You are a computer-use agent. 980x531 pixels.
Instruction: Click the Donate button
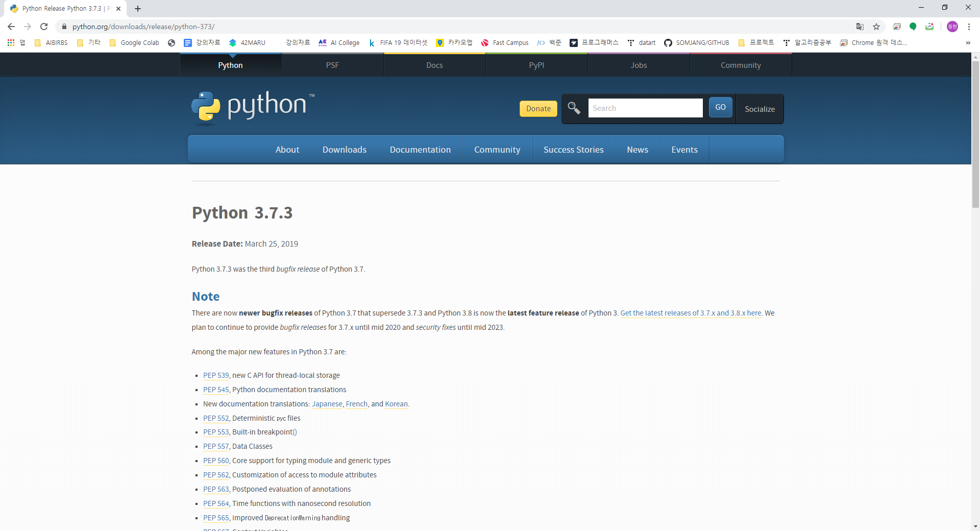[x=538, y=109]
